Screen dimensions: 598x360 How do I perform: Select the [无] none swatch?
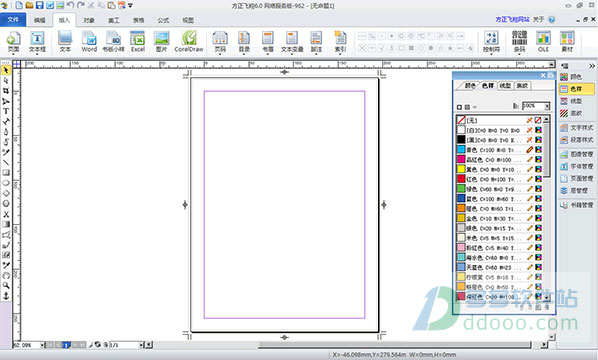coord(499,120)
